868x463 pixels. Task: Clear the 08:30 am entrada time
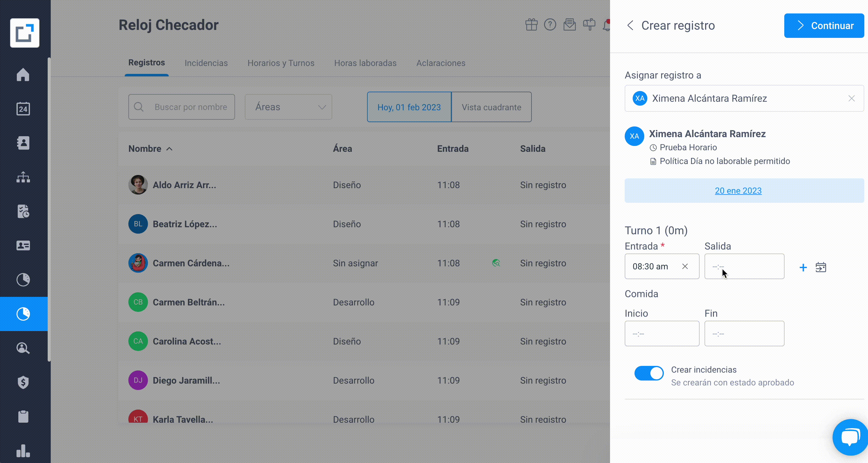685,266
